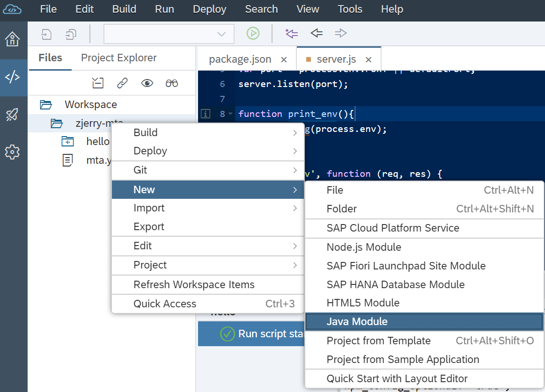Image resolution: width=545 pixels, height=392 pixels.
Task: Click the green Run button in toolbar
Action: 253,33
